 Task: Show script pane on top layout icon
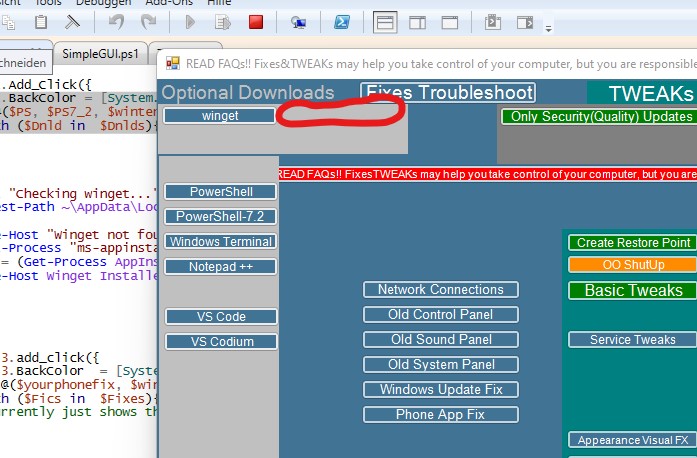point(385,22)
